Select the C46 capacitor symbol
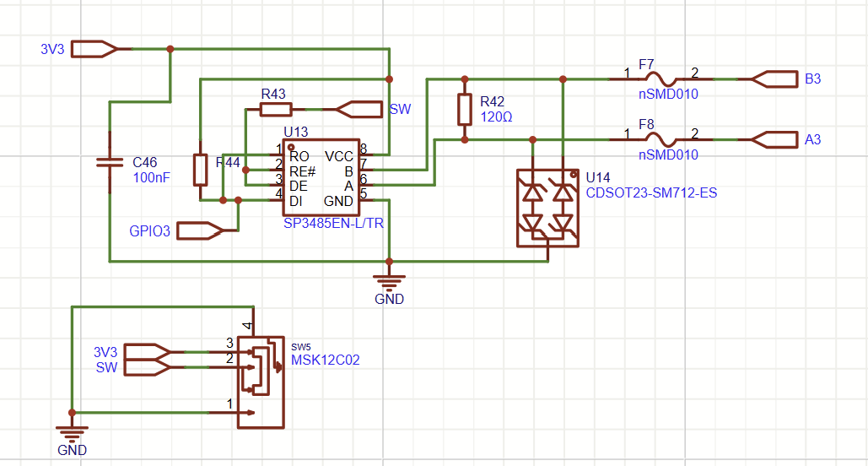 click(x=110, y=162)
